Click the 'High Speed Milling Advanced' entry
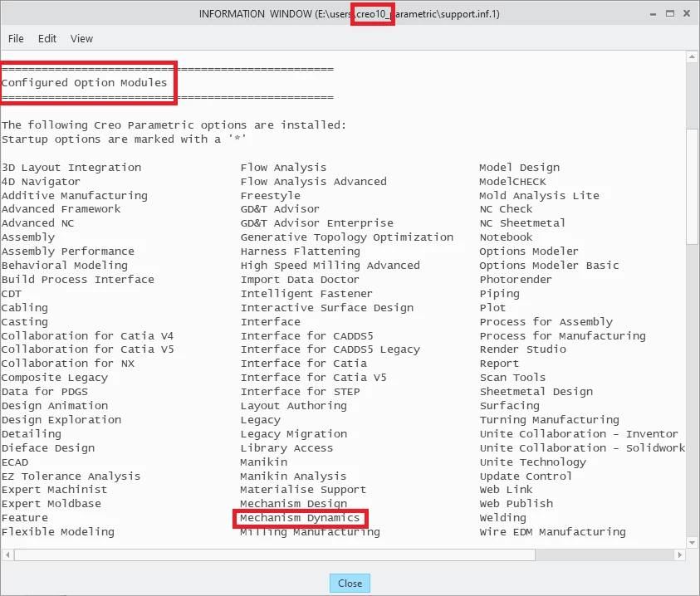700x596 pixels. click(x=330, y=265)
